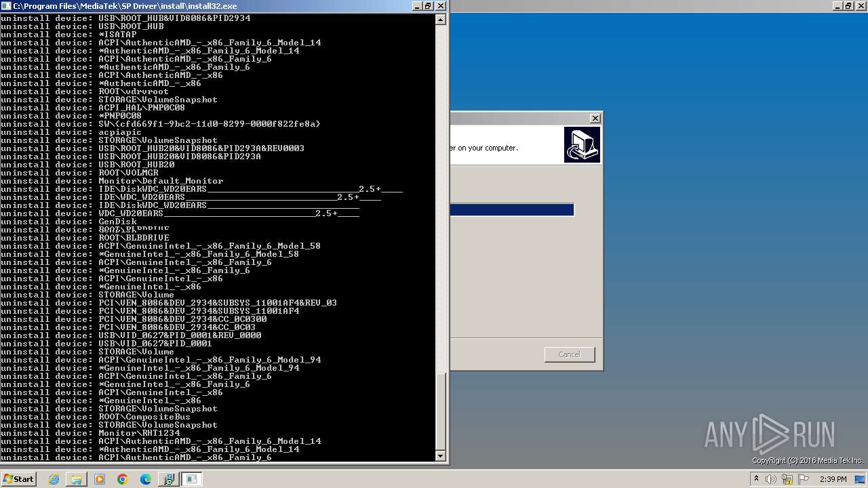
Task: Launch Internet Explorer from the taskbar
Action: pyautogui.click(x=54, y=479)
